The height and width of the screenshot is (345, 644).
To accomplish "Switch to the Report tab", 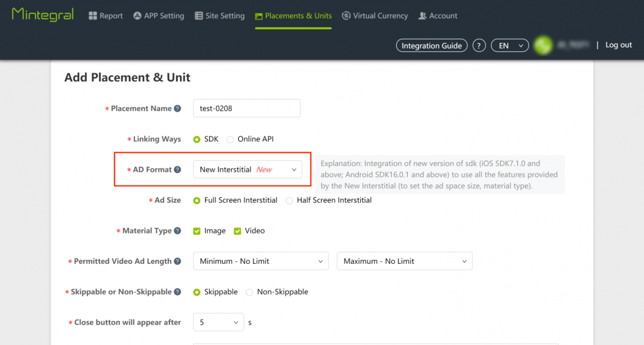I will pyautogui.click(x=105, y=16).
